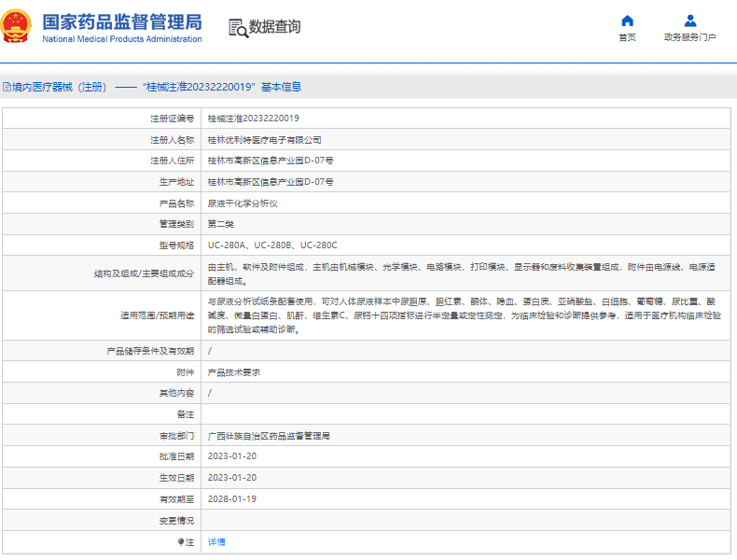Click the 数据查询 magnifier document icon

pos(238,28)
